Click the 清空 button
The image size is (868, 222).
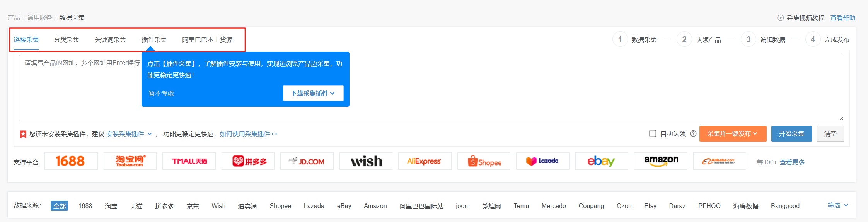pyautogui.click(x=830, y=134)
